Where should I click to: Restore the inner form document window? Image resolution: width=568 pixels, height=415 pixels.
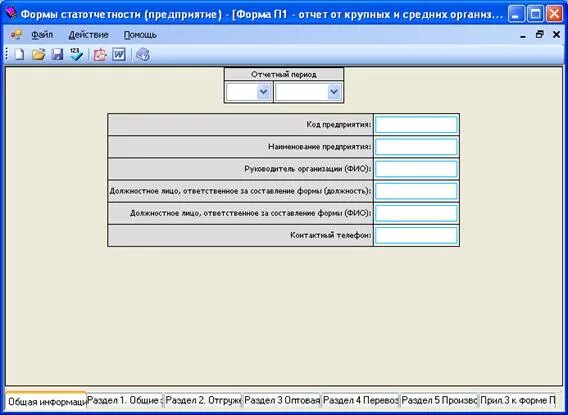coord(540,35)
